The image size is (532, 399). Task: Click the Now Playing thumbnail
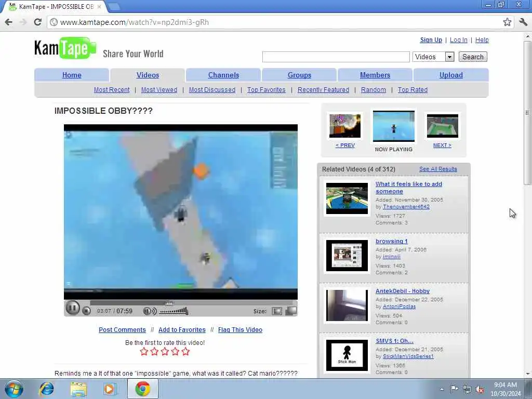pos(394,126)
